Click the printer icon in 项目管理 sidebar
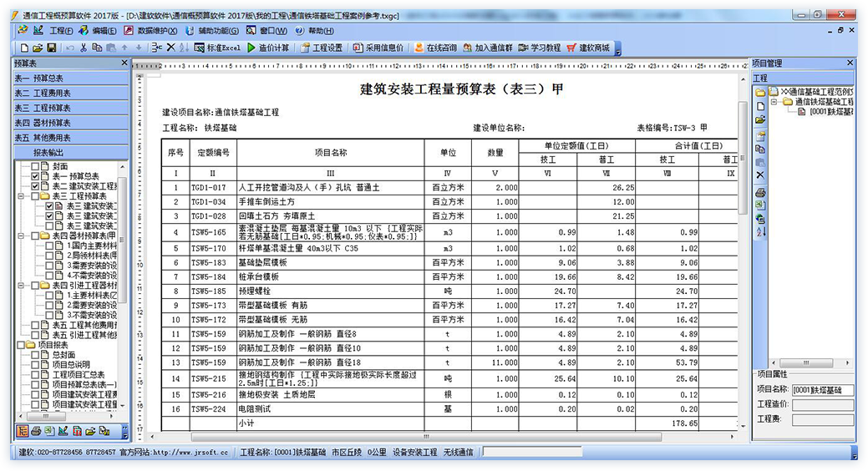 tap(760, 193)
